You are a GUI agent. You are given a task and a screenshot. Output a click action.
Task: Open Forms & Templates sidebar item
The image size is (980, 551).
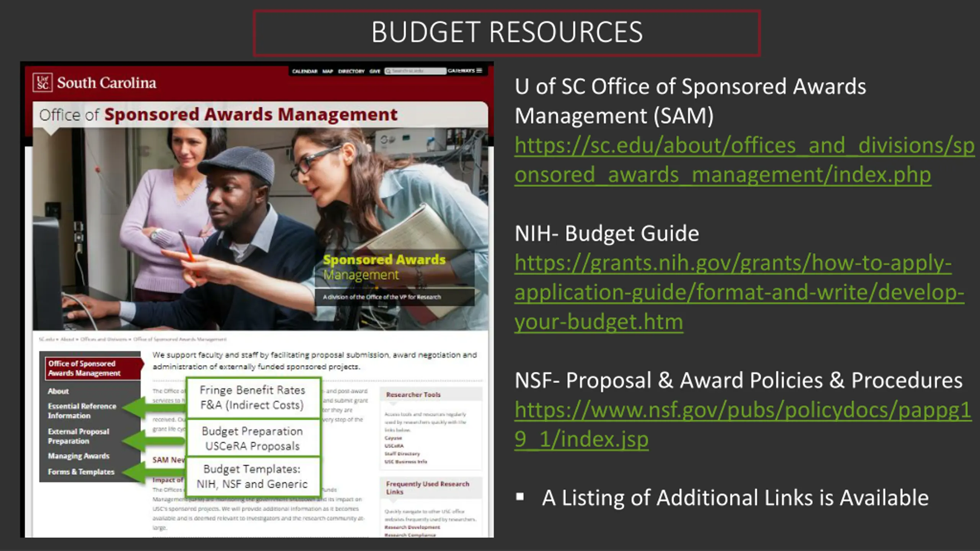tap(81, 472)
